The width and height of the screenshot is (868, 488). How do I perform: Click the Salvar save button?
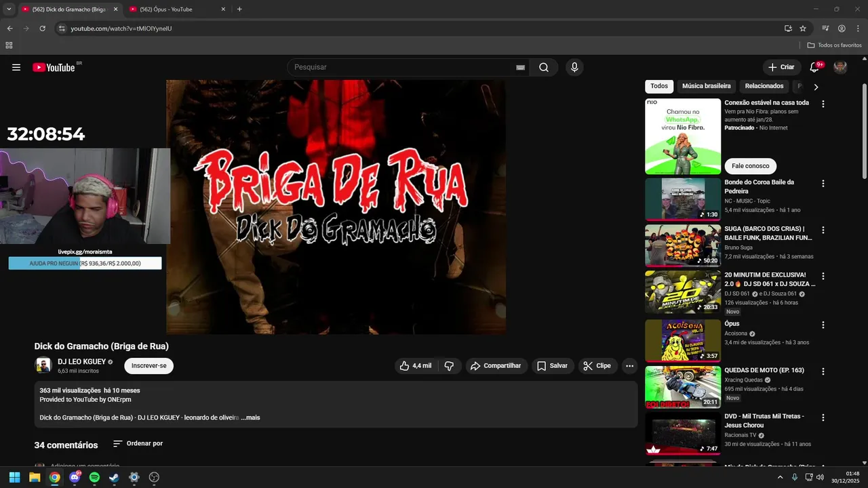(553, 366)
